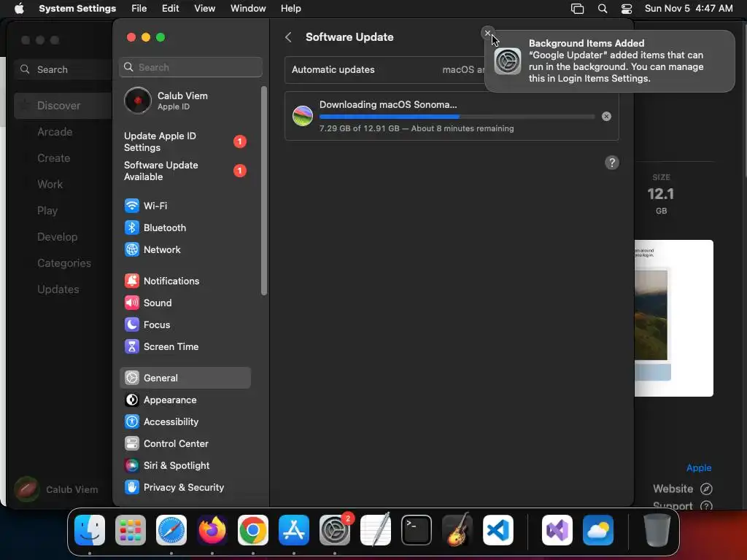The height and width of the screenshot is (560, 747).
Task: Open Trash in the Dock
Action: (657, 530)
